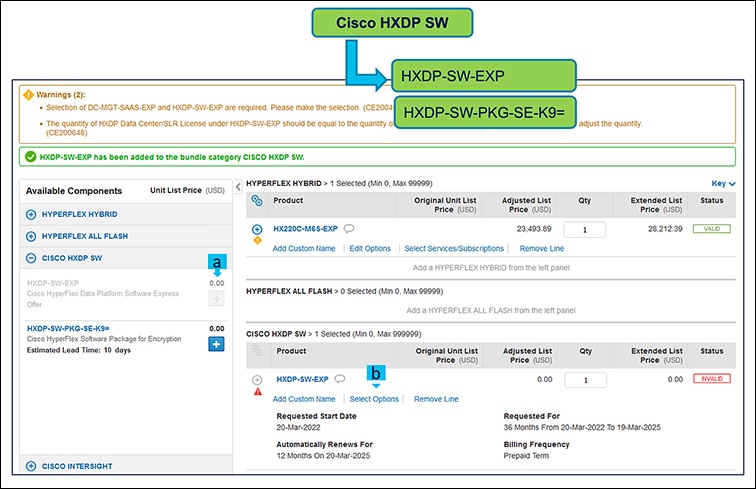Open Select Services/Subscriptions link
756x489 pixels.
click(x=454, y=248)
